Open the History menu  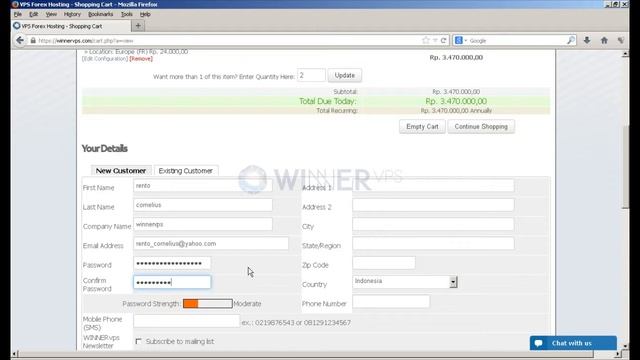tap(72, 14)
